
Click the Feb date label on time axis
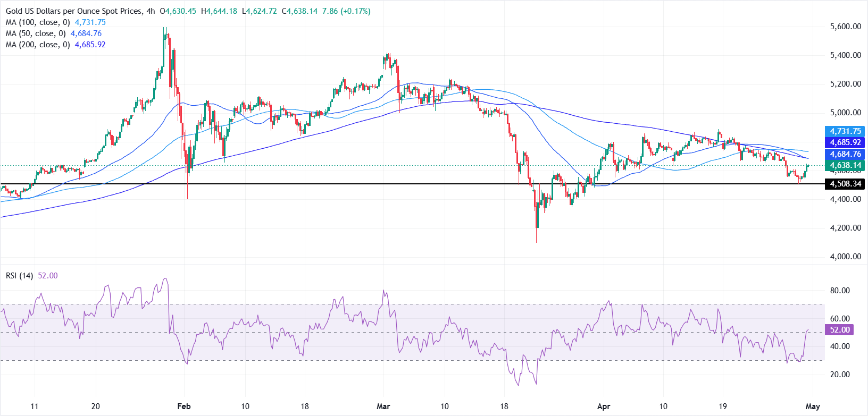(x=183, y=406)
